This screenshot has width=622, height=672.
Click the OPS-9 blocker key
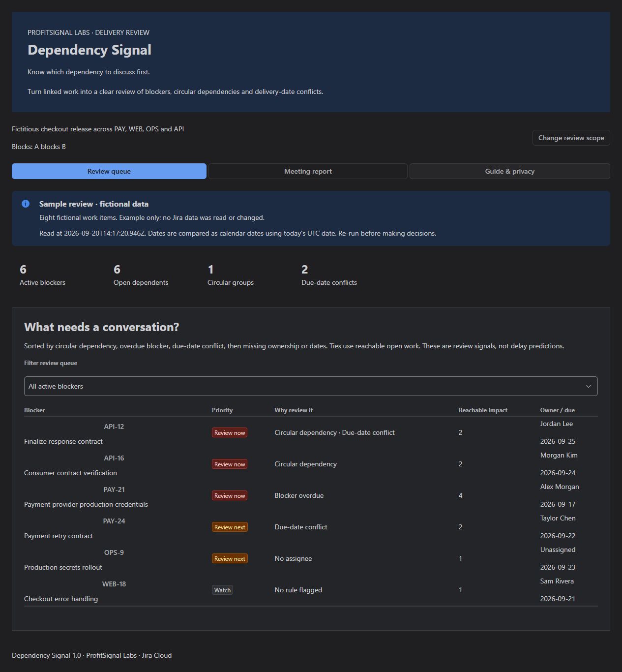114,552
